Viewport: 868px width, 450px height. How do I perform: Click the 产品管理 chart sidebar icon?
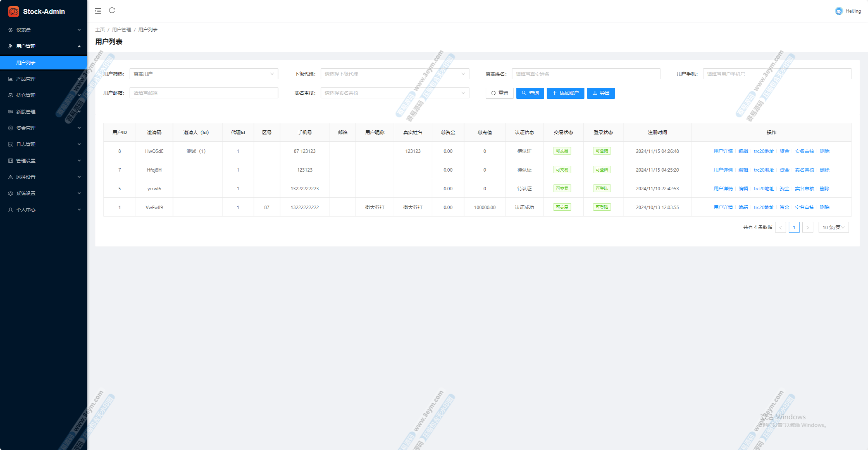[x=11, y=79]
